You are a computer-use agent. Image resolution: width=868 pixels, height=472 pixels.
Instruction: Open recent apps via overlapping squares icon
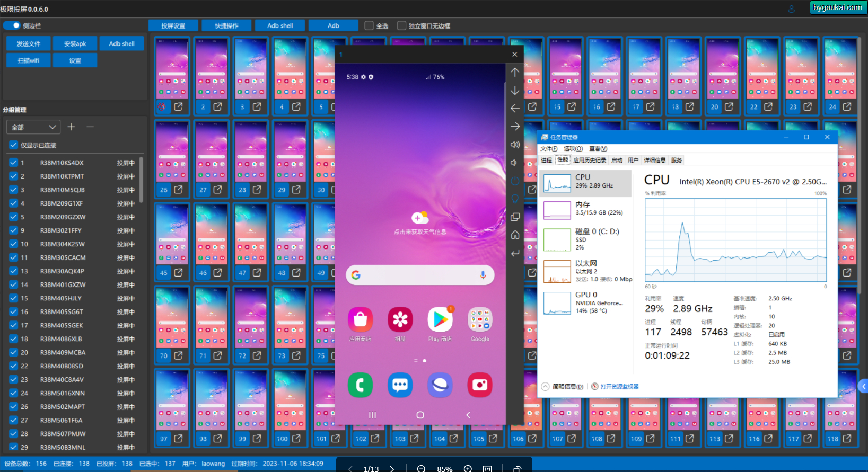(515, 217)
